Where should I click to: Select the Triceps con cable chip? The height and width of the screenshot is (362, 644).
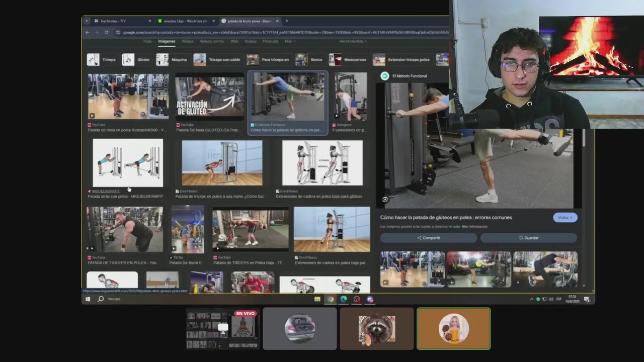pos(217,60)
